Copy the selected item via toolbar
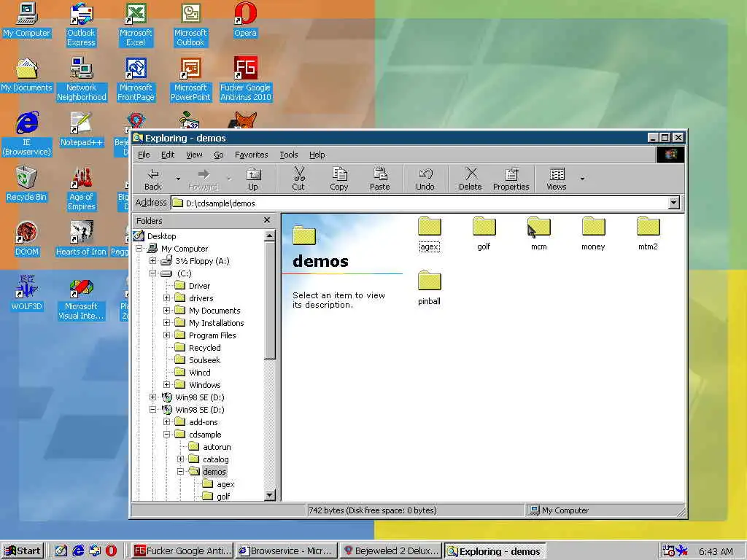 coord(339,179)
